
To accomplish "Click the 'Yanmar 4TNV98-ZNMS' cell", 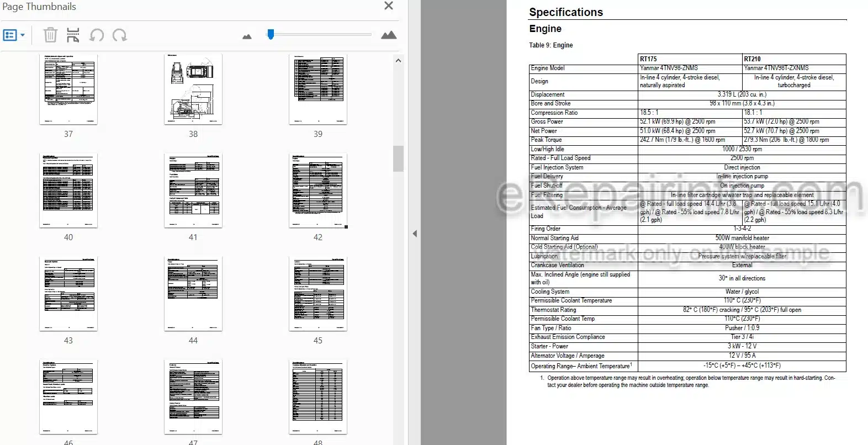I will [669, 68].
